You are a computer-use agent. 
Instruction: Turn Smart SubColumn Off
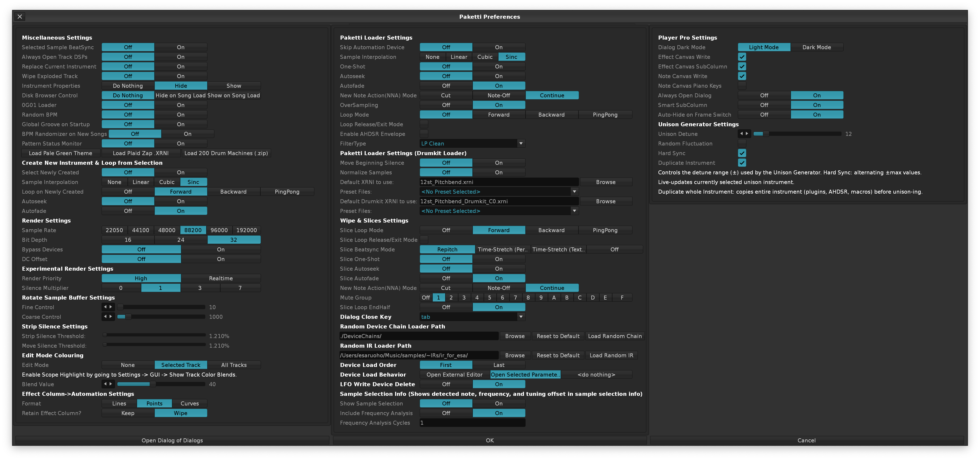[x=764, y=105]
